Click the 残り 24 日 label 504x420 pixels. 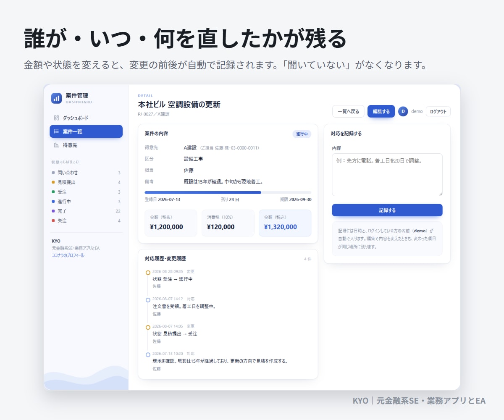coord(230,199)
